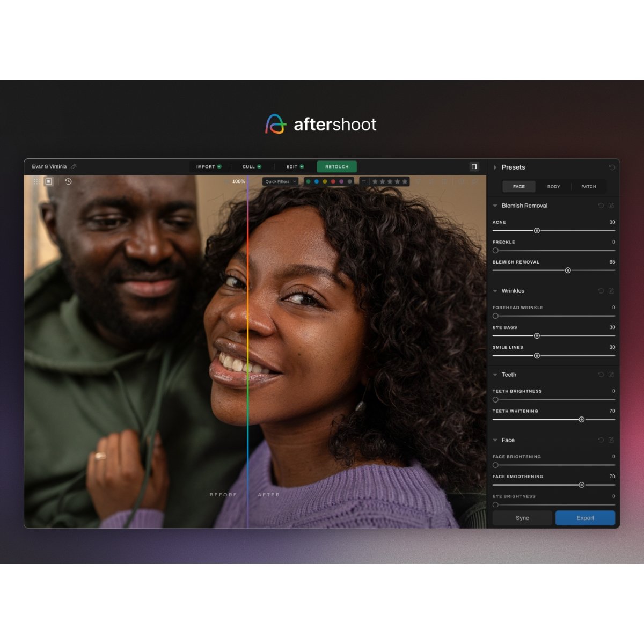644x644 pixels.
Task: Open the Quick Filters dropdown
Action: click(280, 181)
